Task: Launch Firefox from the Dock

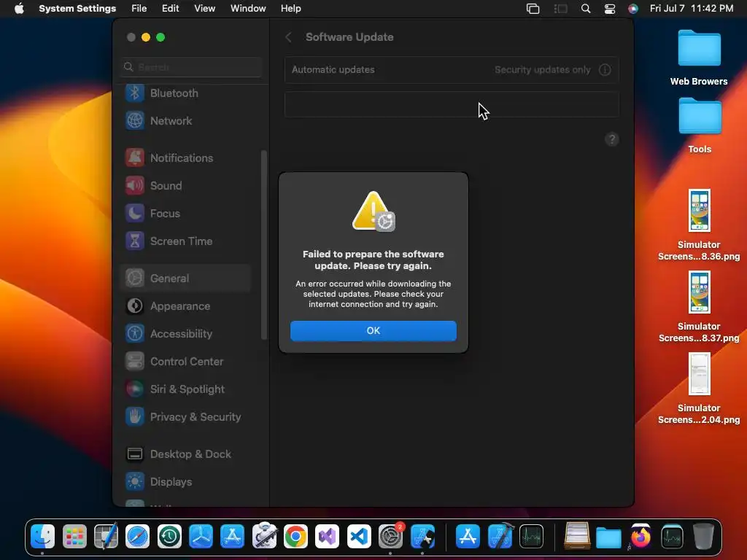Action: pos(640,537)
